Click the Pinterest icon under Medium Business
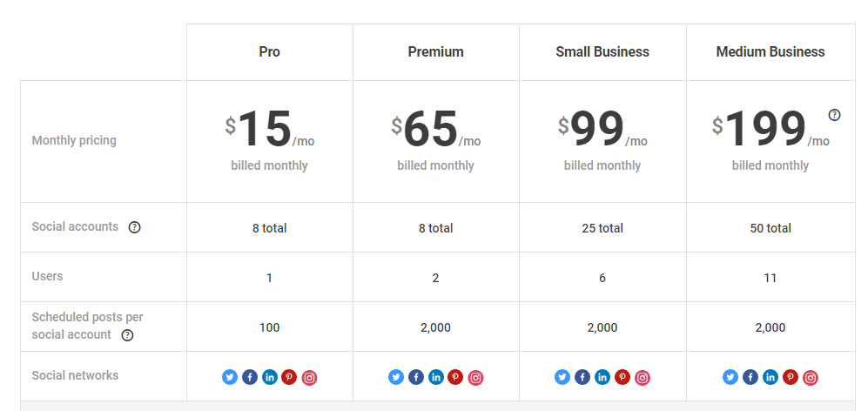 click(x=790, y=377)
